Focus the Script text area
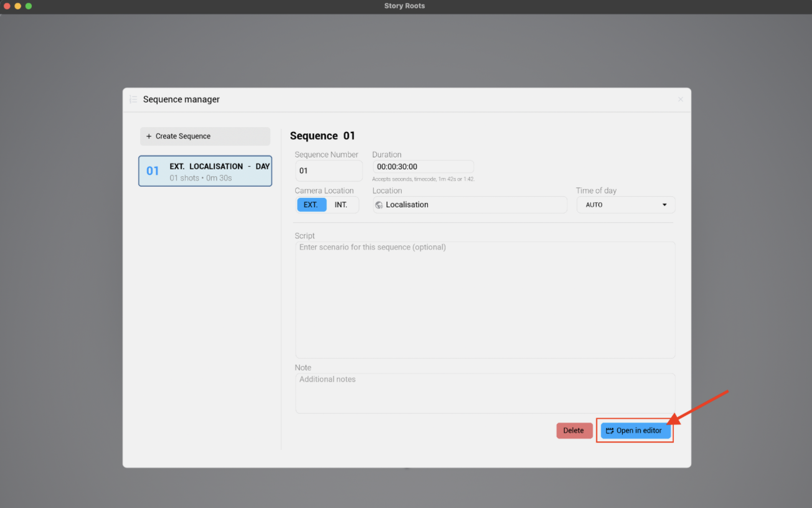This screenshot has width=812, height=508. tap(485, 300)
